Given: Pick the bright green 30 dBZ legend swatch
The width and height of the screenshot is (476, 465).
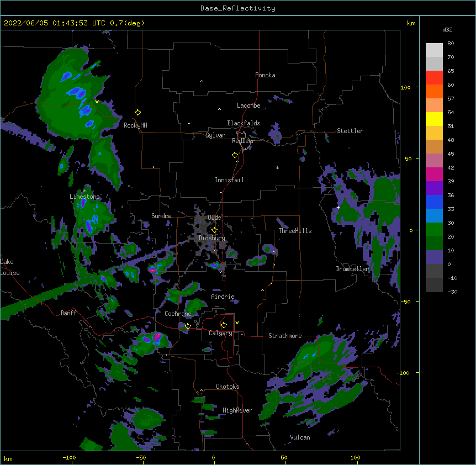Looking at the screenshot, I should [434, 230].
